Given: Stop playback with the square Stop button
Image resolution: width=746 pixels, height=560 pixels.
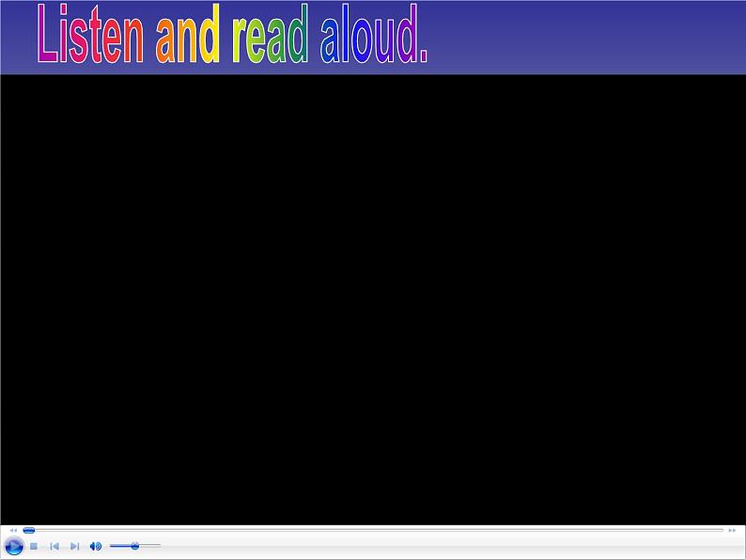Looking at the screenshot, I should point(34,546).
